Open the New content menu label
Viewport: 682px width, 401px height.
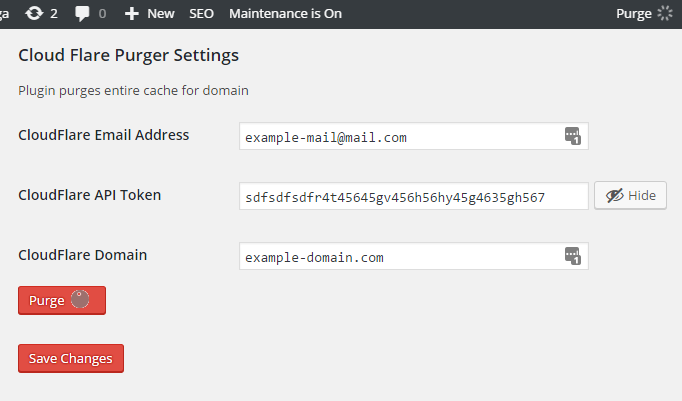pyautogui.click(x=160, y=14)
